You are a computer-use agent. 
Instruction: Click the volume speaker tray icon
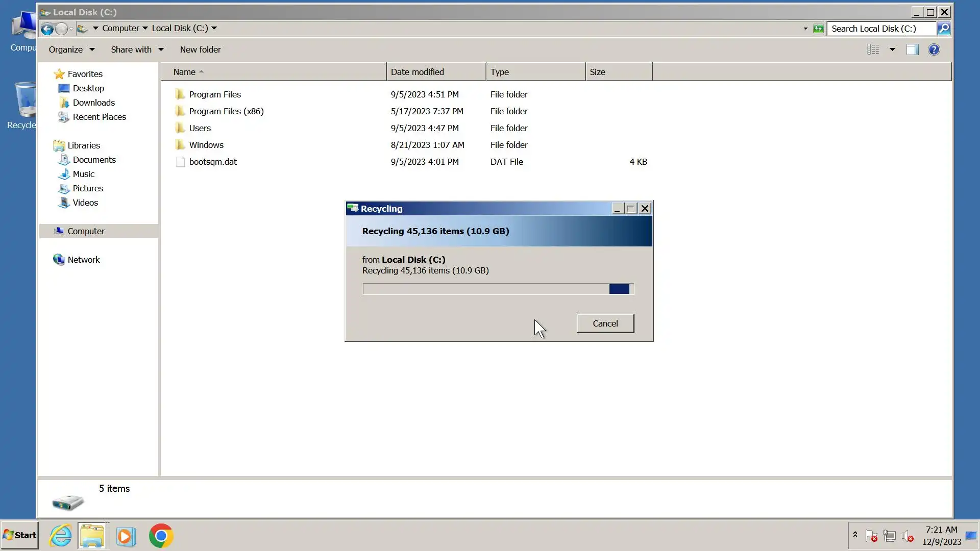tap(907, 536)
